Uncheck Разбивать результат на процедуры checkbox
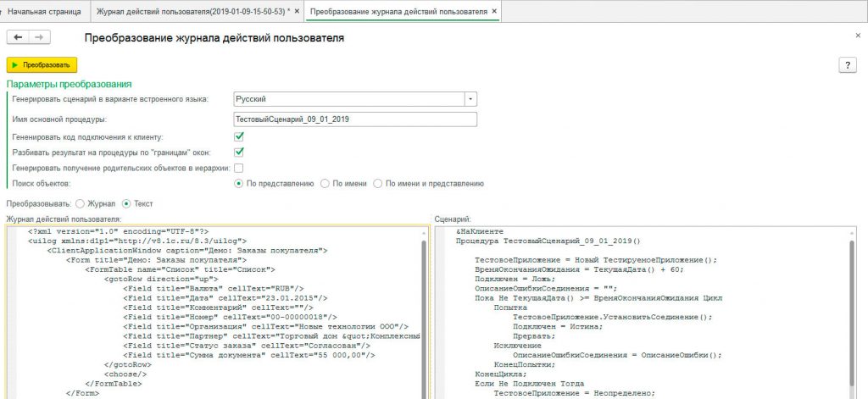Viewport: 868px width, 399px height. (239, 152)
